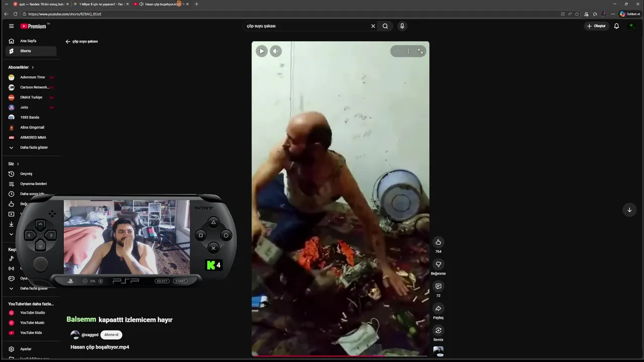This screenshot has width=644, height=362.
Task: Seek on the red Shorts progress bar
Action: [340, 355]
